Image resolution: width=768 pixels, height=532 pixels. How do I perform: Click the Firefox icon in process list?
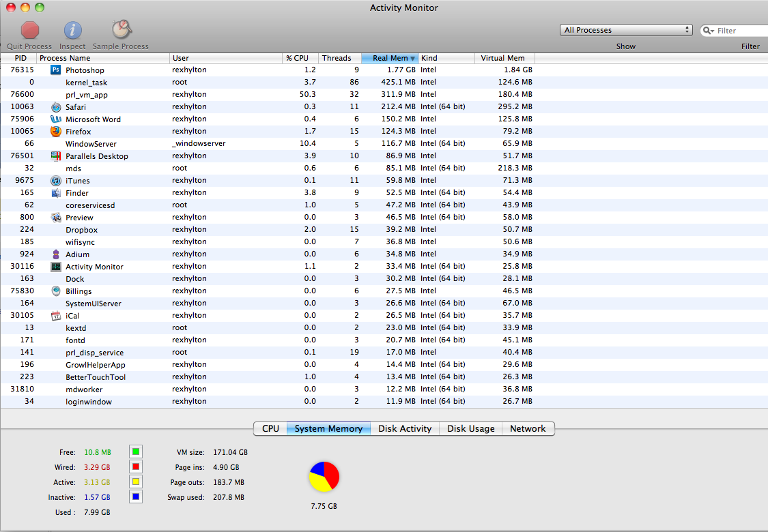tap(56, 131)
